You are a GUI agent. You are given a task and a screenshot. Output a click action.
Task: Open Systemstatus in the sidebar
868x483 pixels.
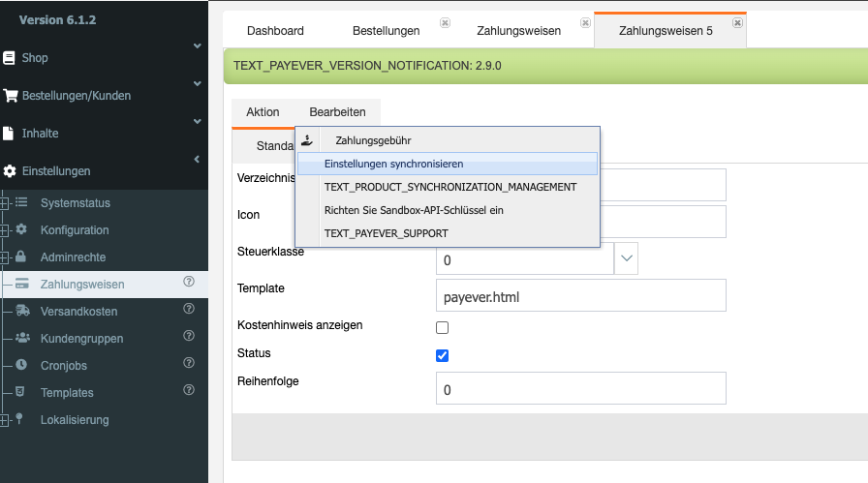(76, 203)
